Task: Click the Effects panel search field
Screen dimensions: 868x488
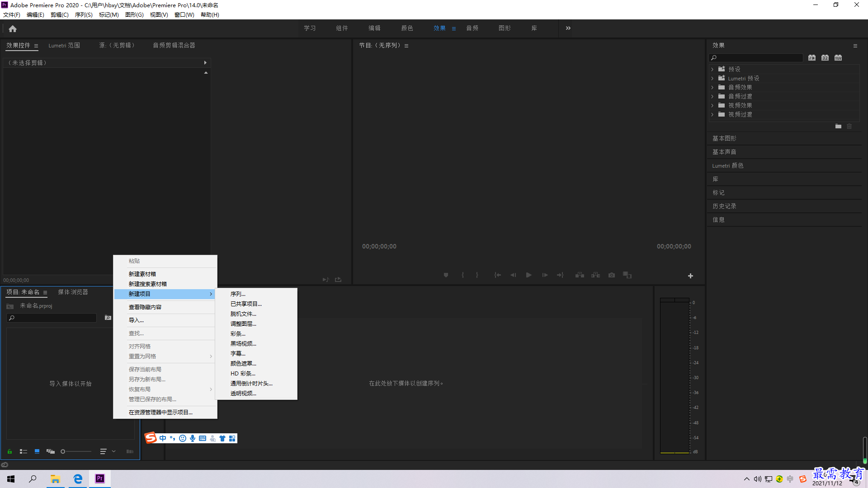Action: click(756, 58)
